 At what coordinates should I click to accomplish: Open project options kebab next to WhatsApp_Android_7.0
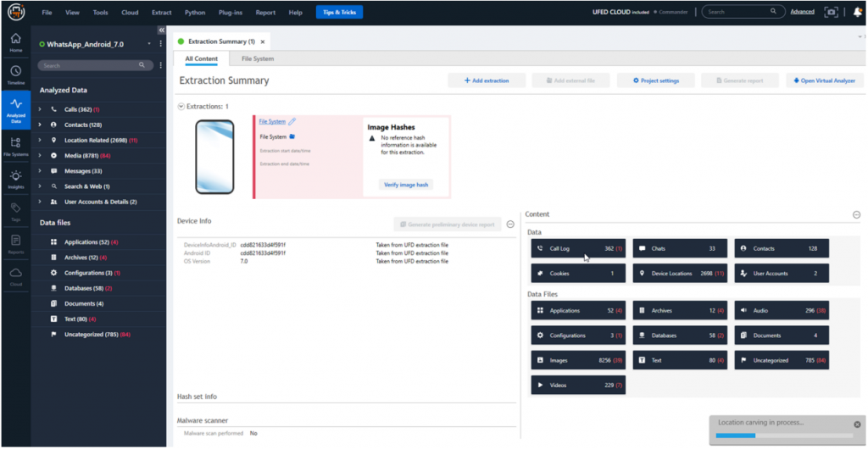tap(160, 44)
